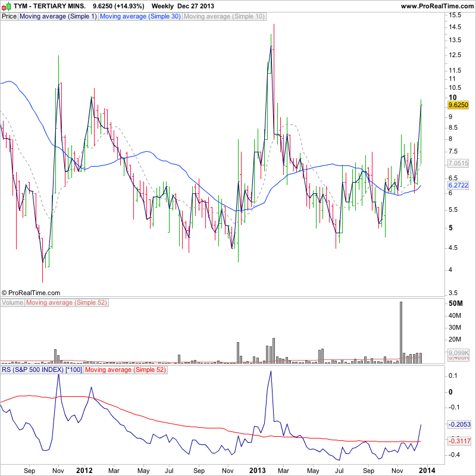Viewport: 476px width, 476px height.
Task: Click the -0.2053 RS value tag
Action: 459,424
